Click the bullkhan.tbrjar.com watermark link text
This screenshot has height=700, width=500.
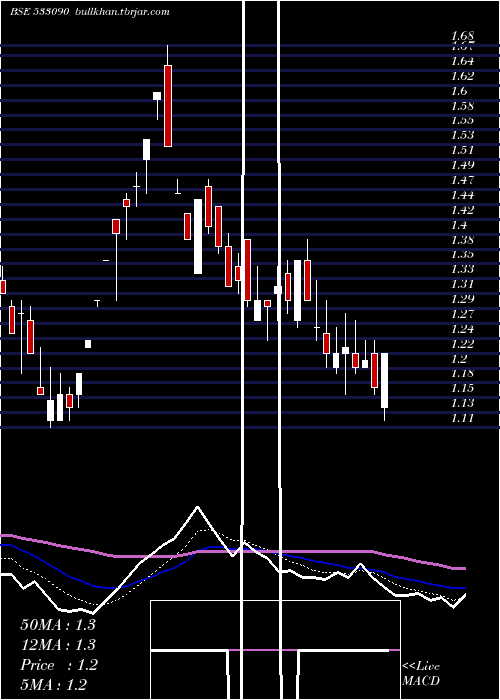123,12
